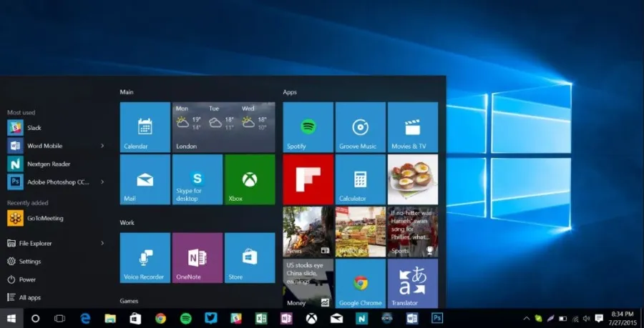The image size is (644, 328).
Task: Expand the Adobe Photoshop CC jump list arrow
Action: coord(102,182)
